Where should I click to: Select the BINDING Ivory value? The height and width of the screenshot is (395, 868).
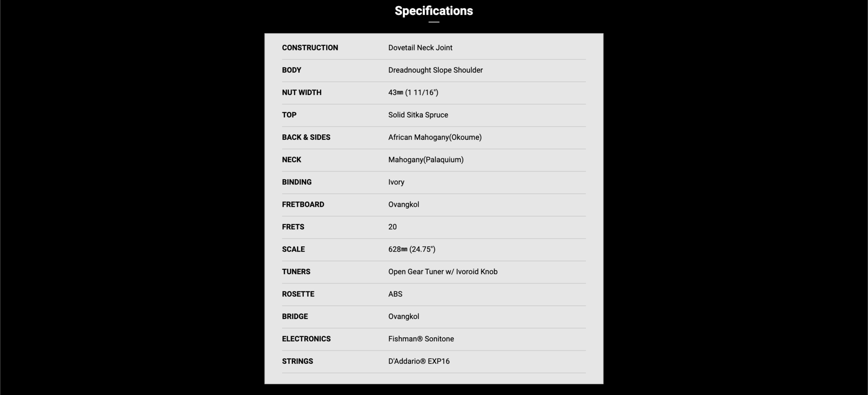(x=396, y=182)
